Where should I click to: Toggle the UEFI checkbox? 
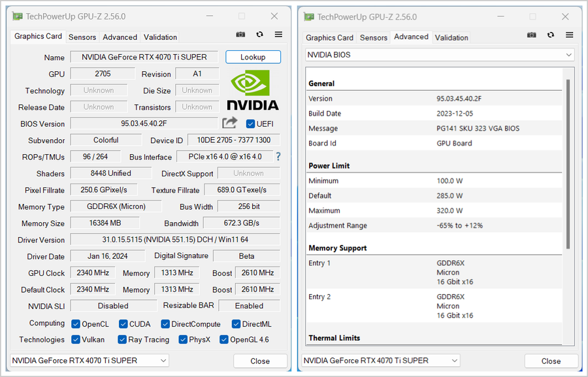point(250,123)
